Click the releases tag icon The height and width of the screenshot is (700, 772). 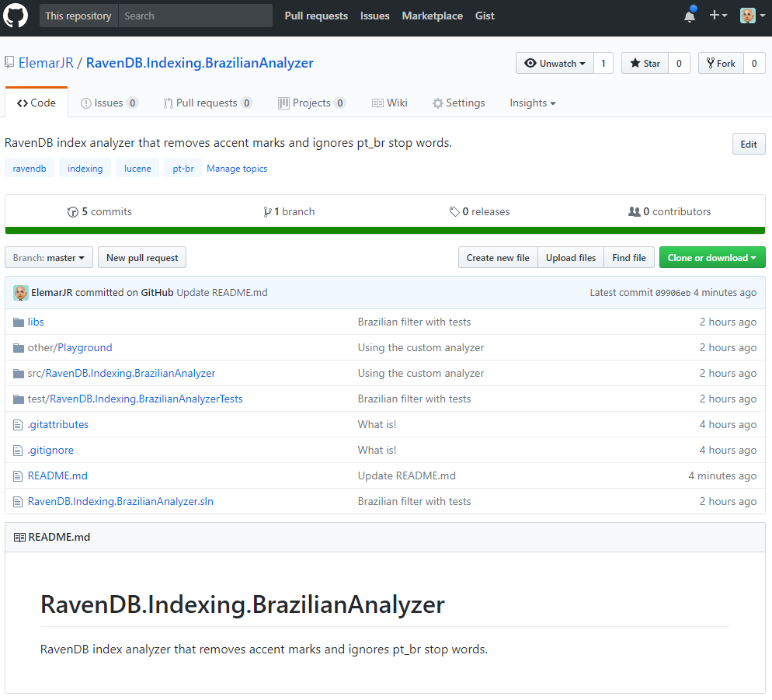click(x=454, y=211)
